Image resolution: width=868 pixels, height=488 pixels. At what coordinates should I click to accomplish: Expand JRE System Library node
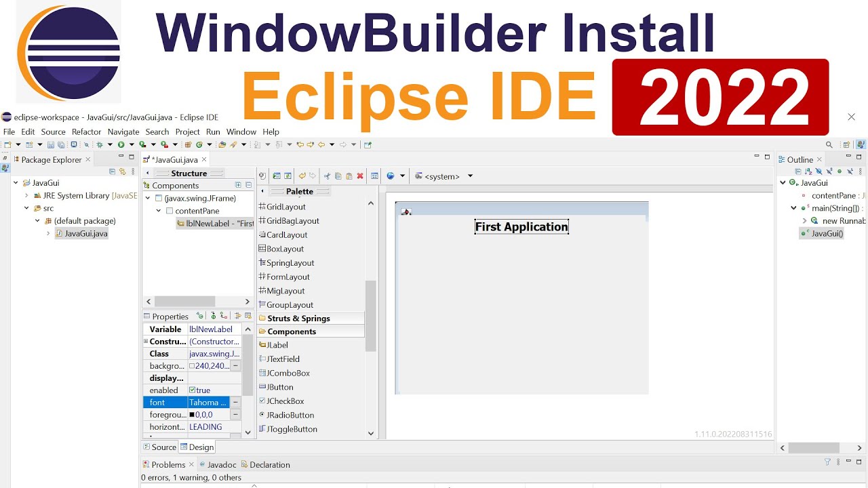click(26, 196)
